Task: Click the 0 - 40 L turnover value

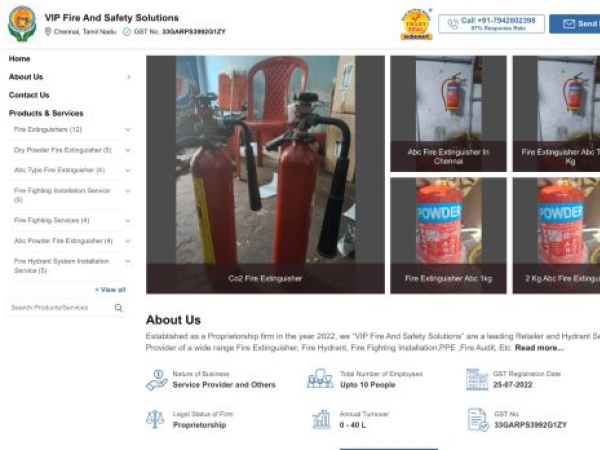Action: 352,425
